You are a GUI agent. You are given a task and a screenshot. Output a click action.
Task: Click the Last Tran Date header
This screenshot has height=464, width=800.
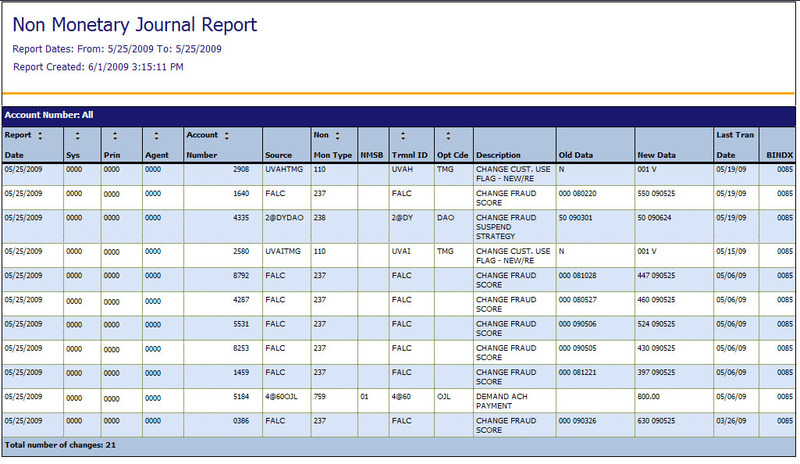coord(735,145)
